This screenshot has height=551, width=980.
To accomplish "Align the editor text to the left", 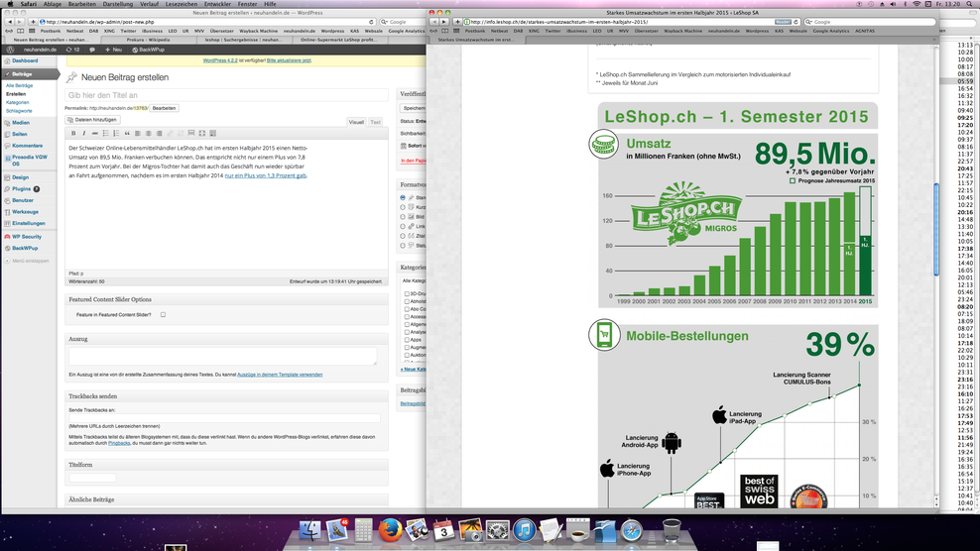I will [138, 133].
